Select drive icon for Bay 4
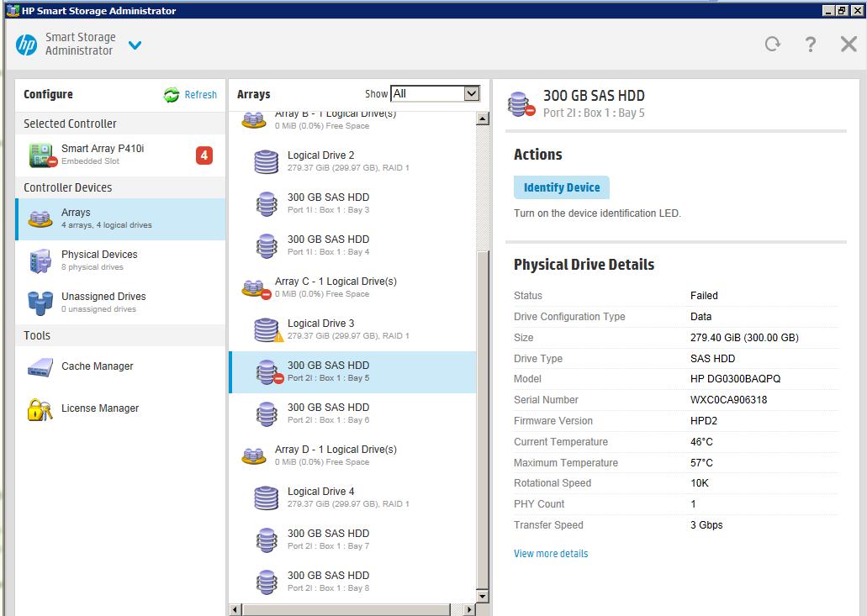The width and height of the screenshot is (867, 616). pos(267,246)
